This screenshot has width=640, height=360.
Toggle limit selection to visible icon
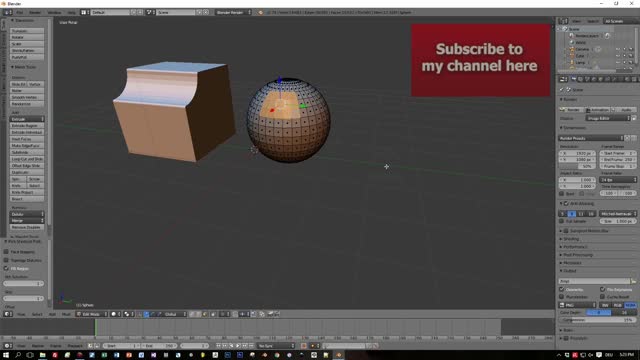(x=213, y=314)
